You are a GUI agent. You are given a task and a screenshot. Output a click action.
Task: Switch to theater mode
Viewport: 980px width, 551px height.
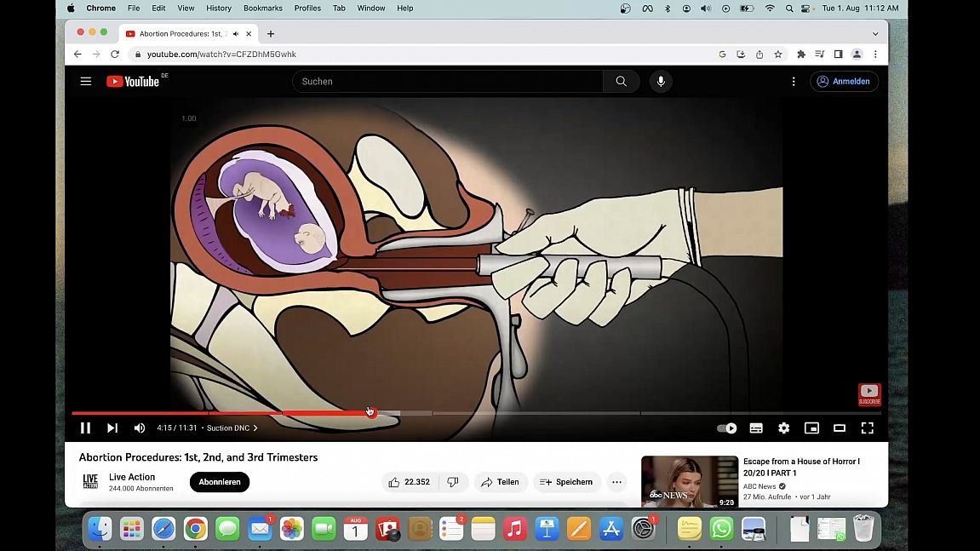pyautogui.click(x=840, y=428)
